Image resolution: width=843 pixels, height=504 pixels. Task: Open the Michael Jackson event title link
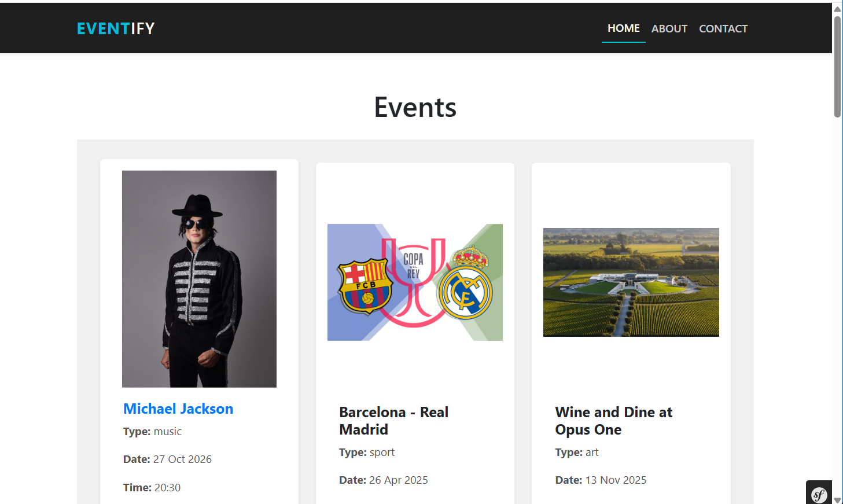pyautogui.click(x=178, y=409)
